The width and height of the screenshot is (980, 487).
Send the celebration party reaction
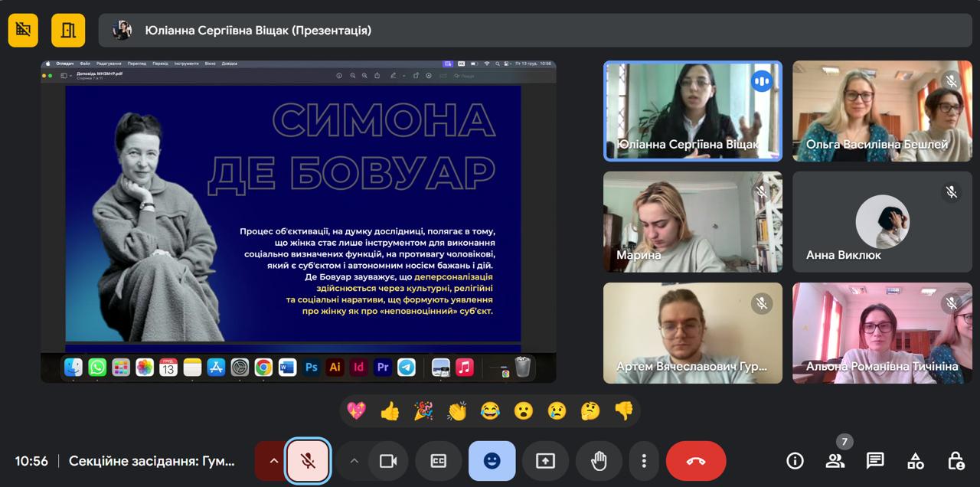click(424, 411)
